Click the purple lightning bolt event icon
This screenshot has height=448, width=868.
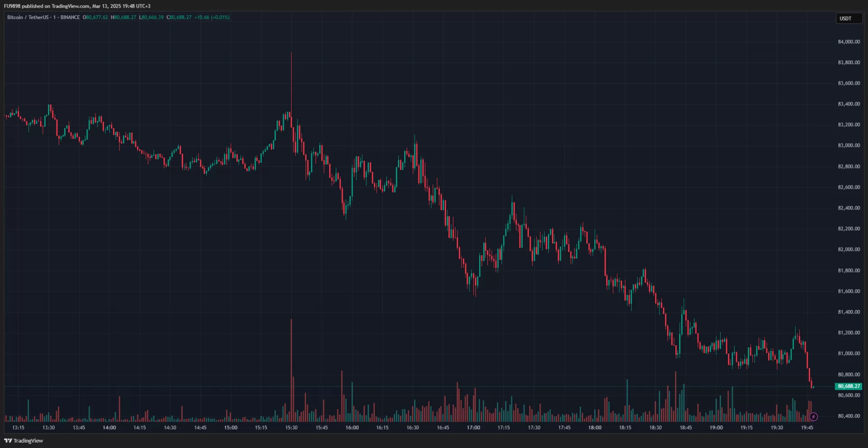813,417
